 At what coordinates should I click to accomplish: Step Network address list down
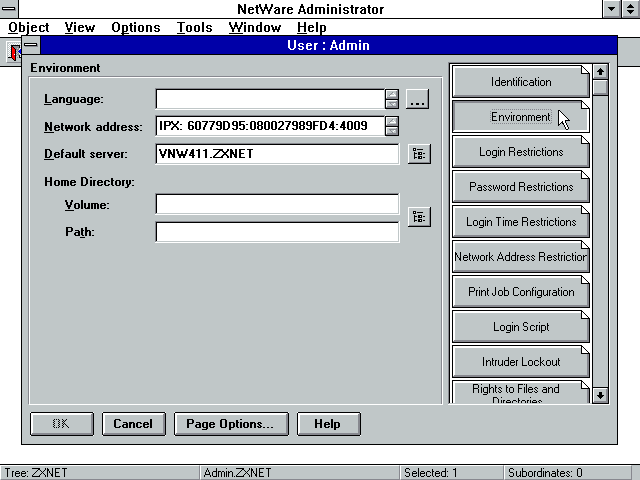click(392, 131)
